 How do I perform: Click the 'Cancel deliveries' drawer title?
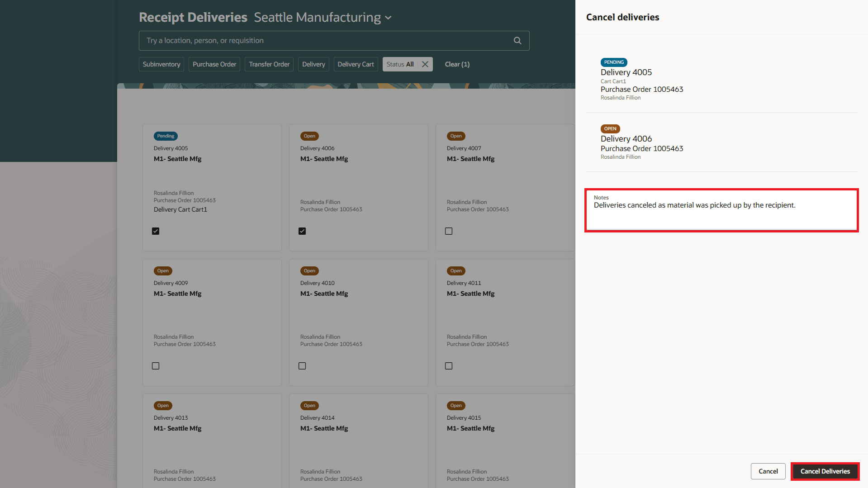coord(622,17)
